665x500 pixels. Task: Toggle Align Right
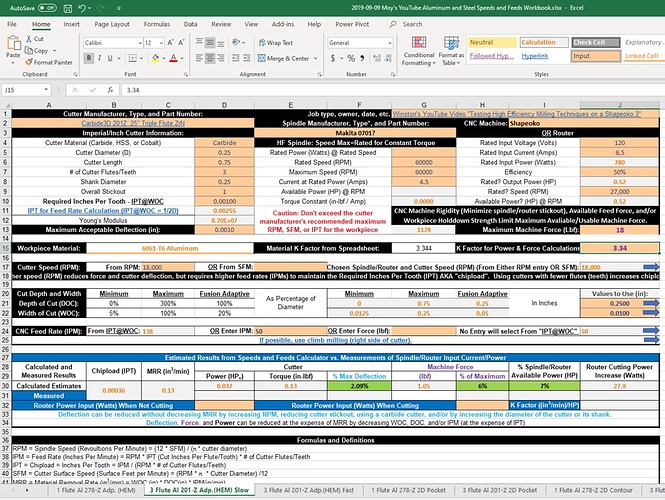[x=221, y=58]
